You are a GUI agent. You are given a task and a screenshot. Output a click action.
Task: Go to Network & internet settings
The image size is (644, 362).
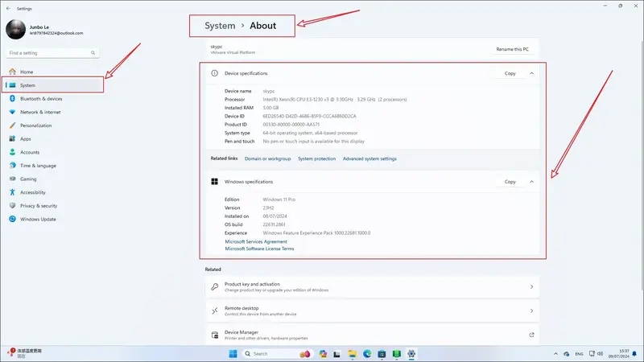tap(40, 112)
